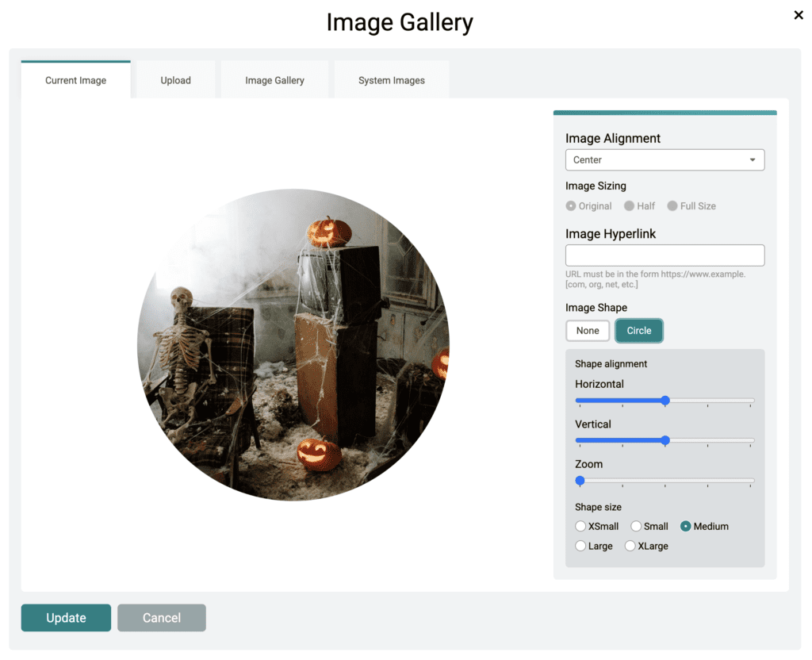Screen dimensions: 812x660
Task: Switch to the Current Image tab
Action: click(75, 80)
